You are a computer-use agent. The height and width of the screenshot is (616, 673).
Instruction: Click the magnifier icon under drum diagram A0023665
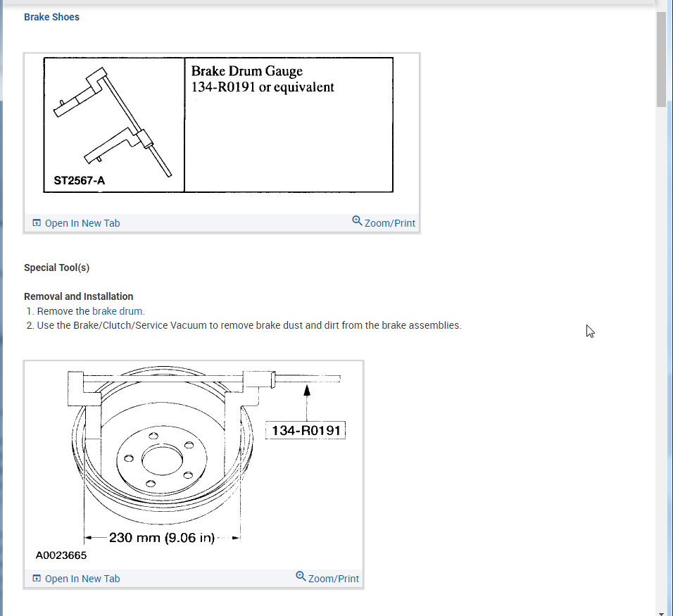click(x=301, y=577)
